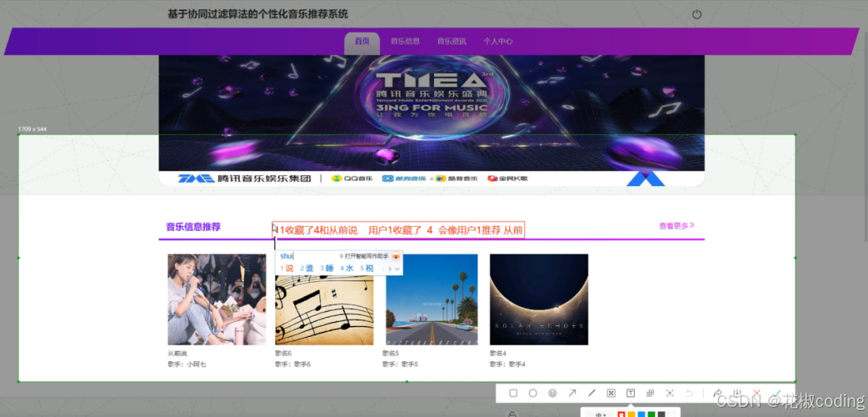The height and width of the screenshot is (417, 868).
Task: Click the artist text 歌手：小阿七
Action: [x=187, y=364]
